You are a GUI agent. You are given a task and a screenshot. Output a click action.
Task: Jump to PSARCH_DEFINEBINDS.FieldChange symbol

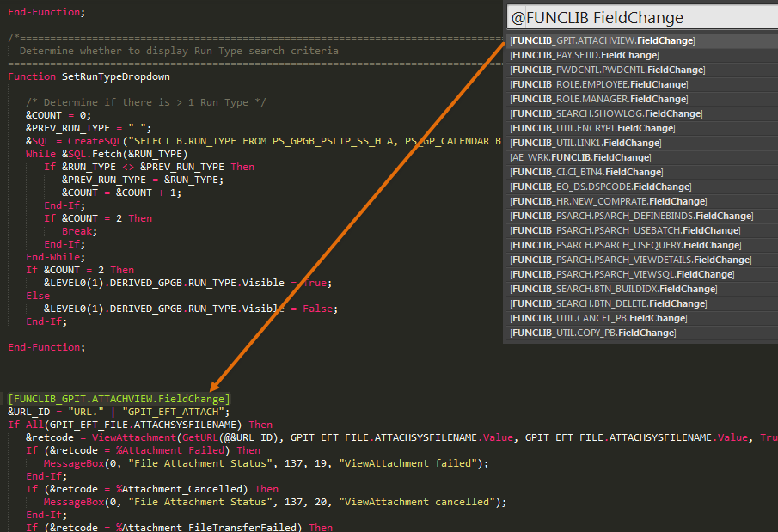pyautogui.click(x=643, y=216)
